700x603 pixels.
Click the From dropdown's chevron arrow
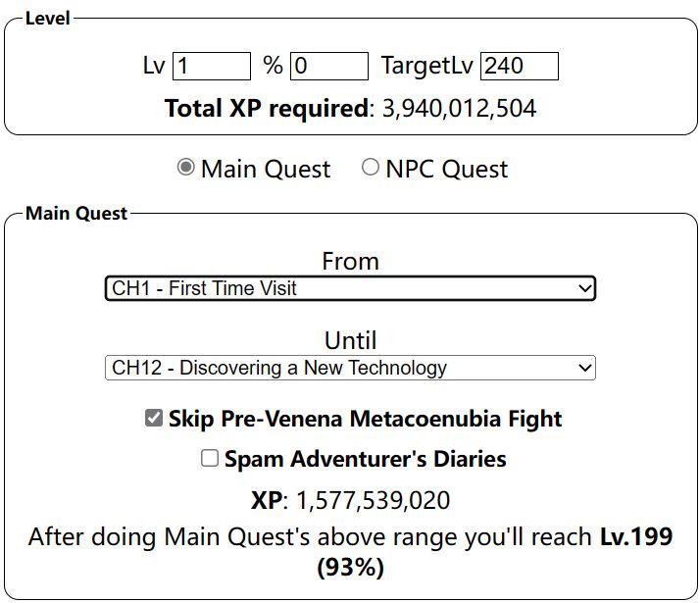click(585, 288)
